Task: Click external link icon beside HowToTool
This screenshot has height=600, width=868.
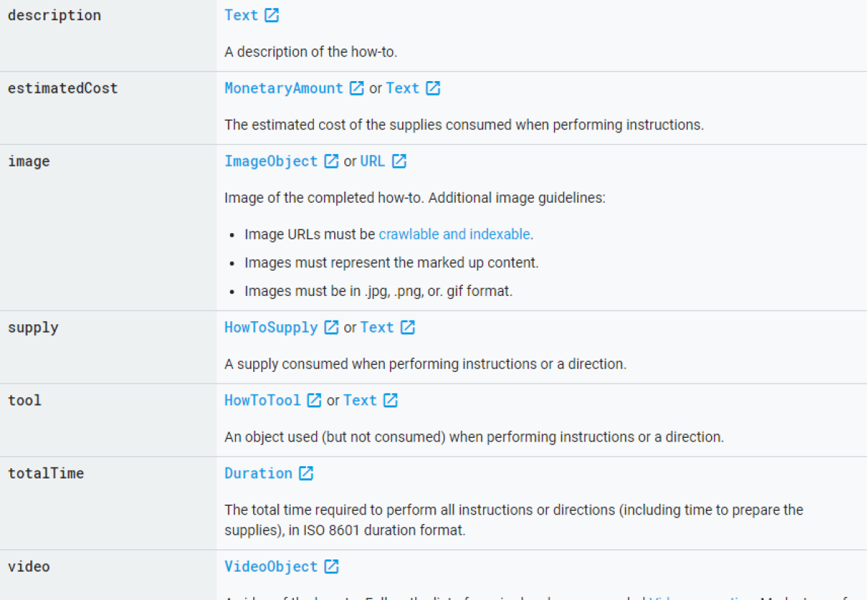Action: pyautogui.click(x=314, y=400)
